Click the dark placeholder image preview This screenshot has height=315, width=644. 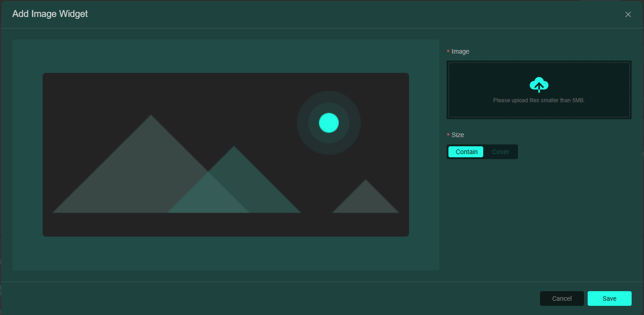[183, 92]
